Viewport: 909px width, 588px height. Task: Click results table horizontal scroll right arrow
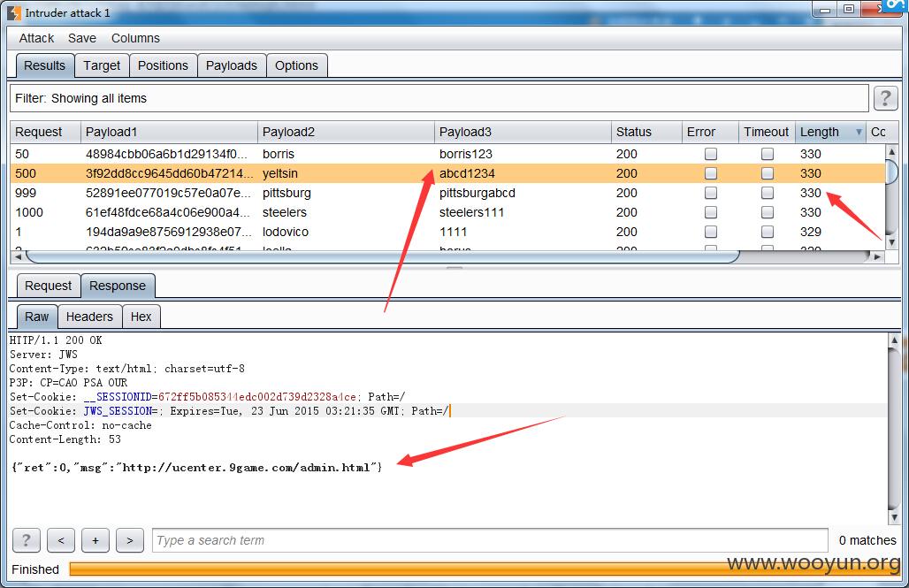(878, 256)
